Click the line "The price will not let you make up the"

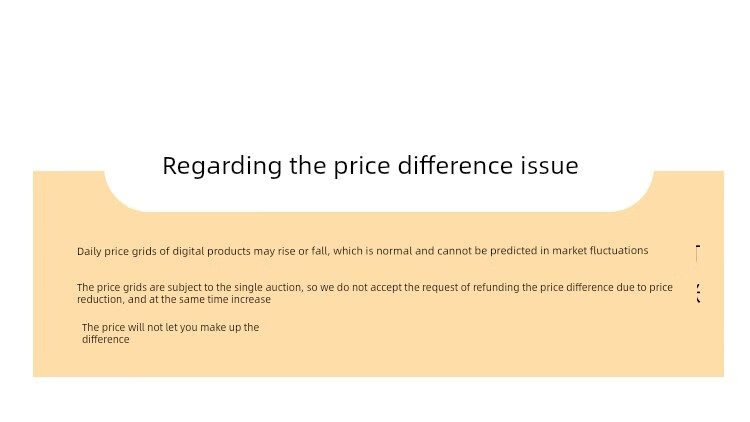pos(170,327)
